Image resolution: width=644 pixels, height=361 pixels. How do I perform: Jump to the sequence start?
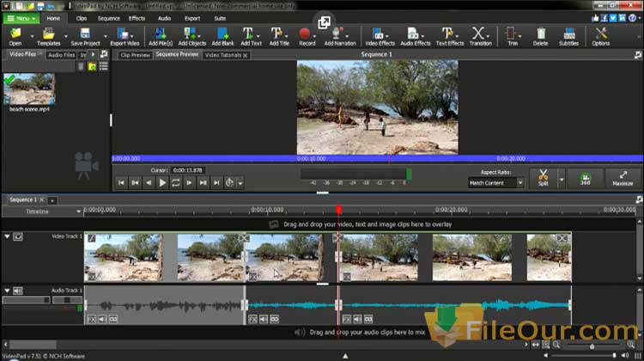pos(121,182)
